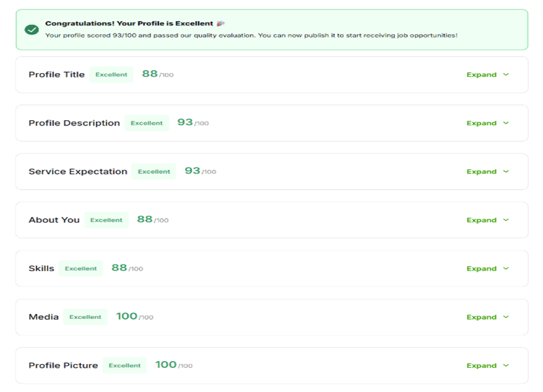
Task: Click the Excellent badge beside Service Expectation
Action: pyautogui.click(x=154, y=172)
